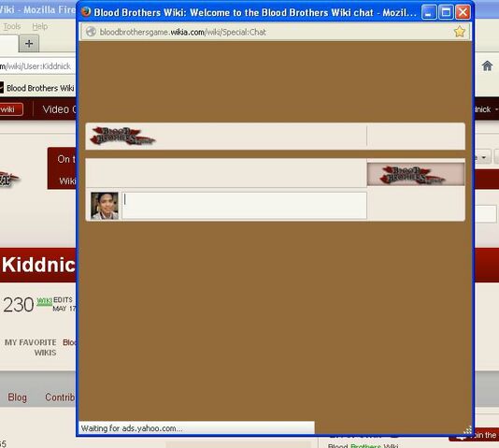The width and height of the screenshot is (499, 448).
Task: Click the site identity globe icon in chat window
Action: (91, 32)
